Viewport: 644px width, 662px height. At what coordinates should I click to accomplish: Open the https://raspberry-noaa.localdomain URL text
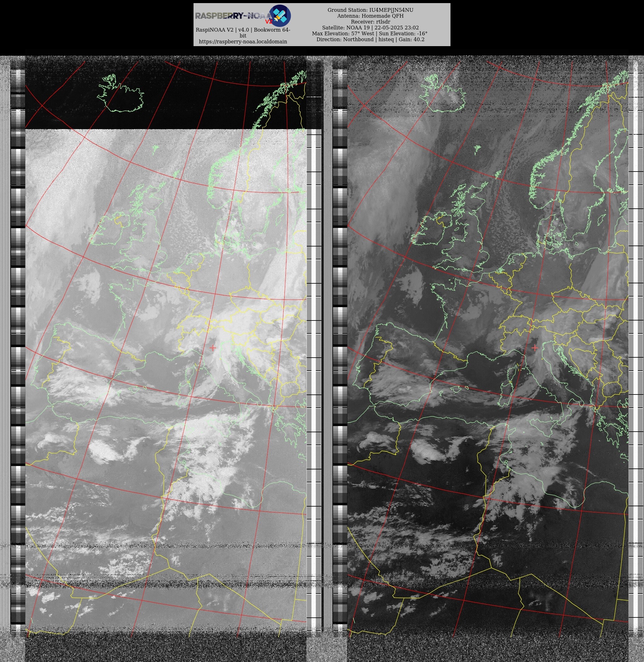(243, 41)
